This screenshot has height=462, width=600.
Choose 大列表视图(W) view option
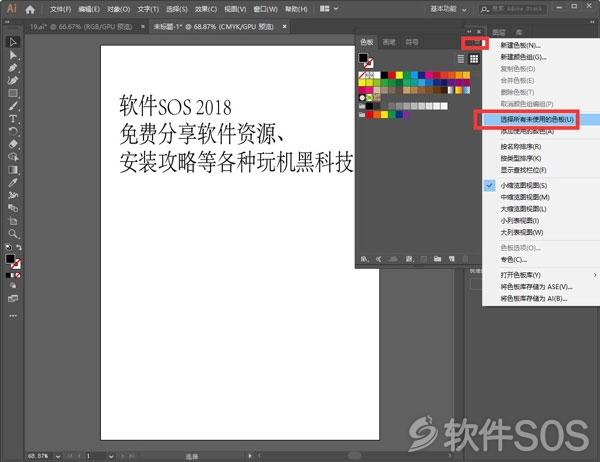pyautogui.click(x=522, y=233)
